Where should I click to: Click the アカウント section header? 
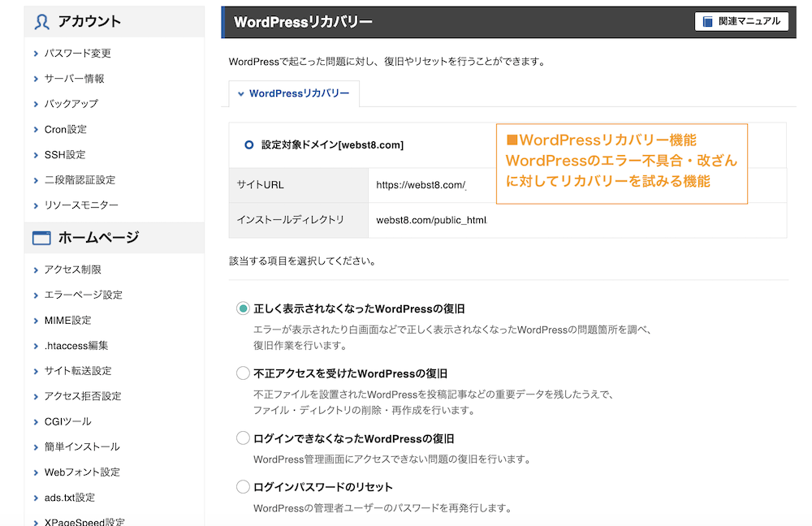point(114,21)
